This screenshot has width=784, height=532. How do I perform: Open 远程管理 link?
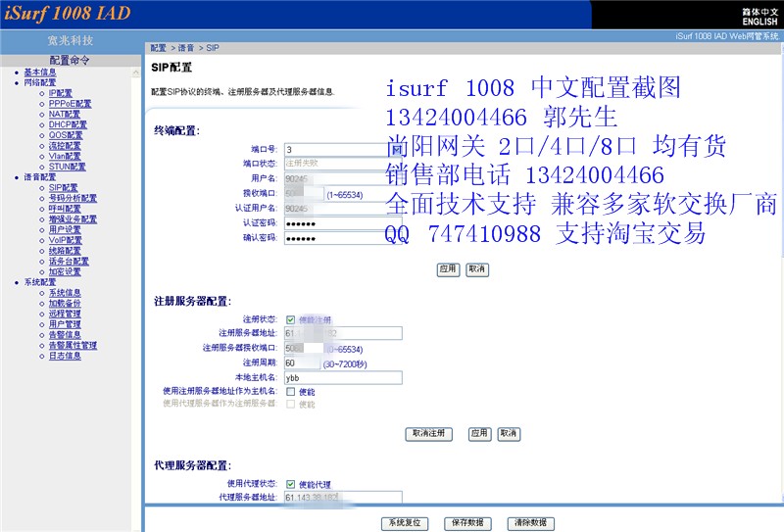click(x=65, y=314)
